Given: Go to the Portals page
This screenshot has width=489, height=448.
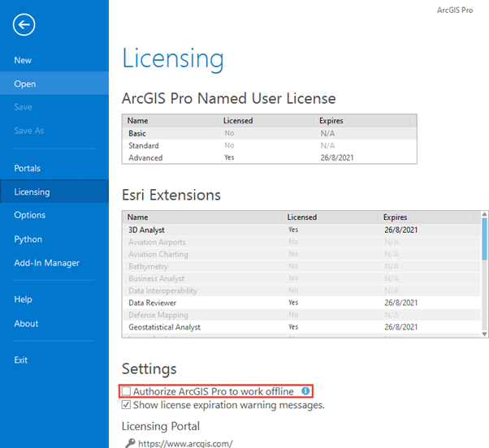Looking at the screenshot, I should 54,168.
